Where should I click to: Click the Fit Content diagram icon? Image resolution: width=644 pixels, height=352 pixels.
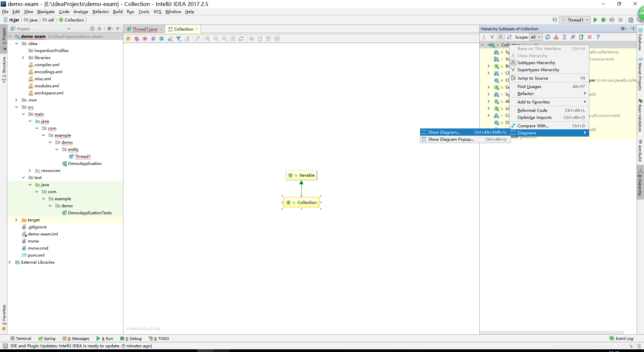click(233, 39)
